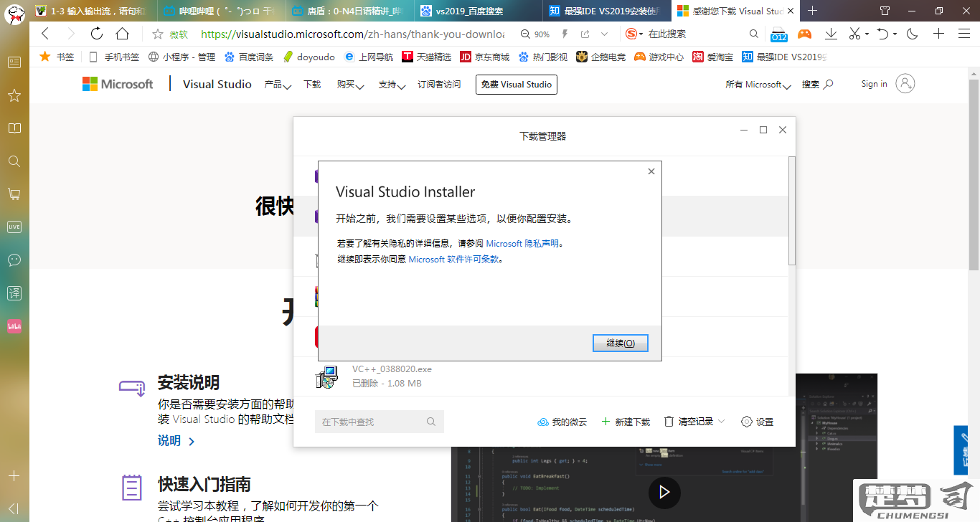
Task: Go forward with the browser forward arrow
Action: (70, 34)
